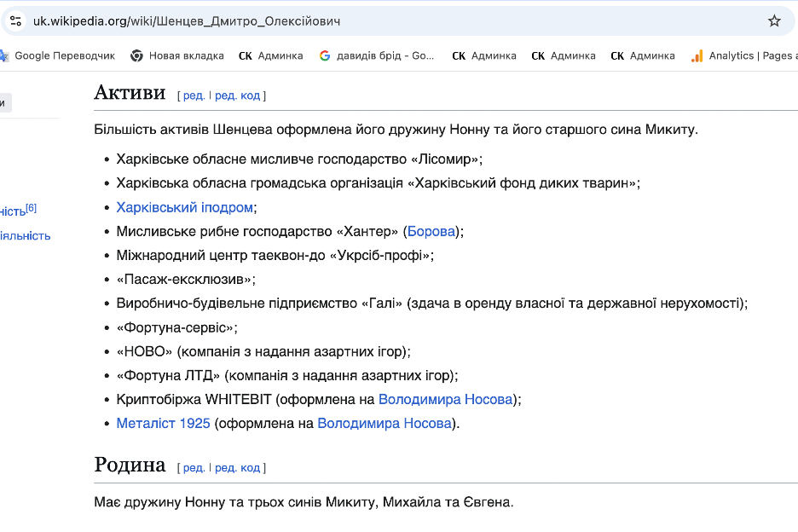Open the first СК Админка bookmark

pyautogui.click(x=271, y=56)
